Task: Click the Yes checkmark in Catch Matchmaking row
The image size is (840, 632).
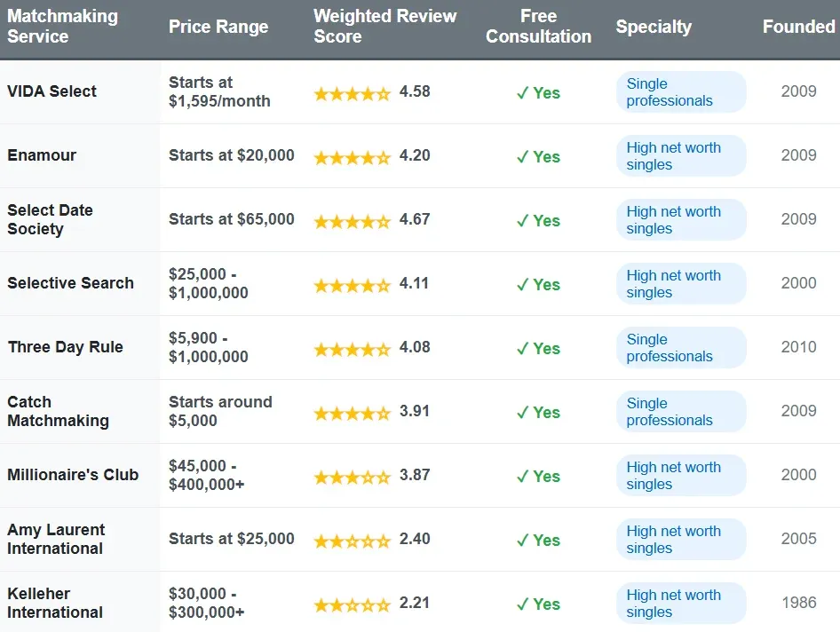Action: [537, 413]
